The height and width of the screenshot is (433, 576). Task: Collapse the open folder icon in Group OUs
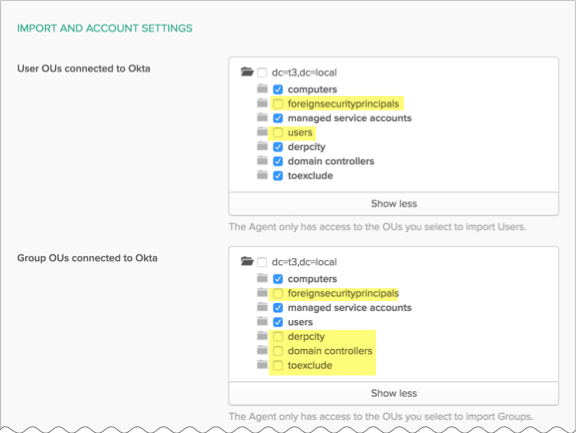(x=247, y=261)
